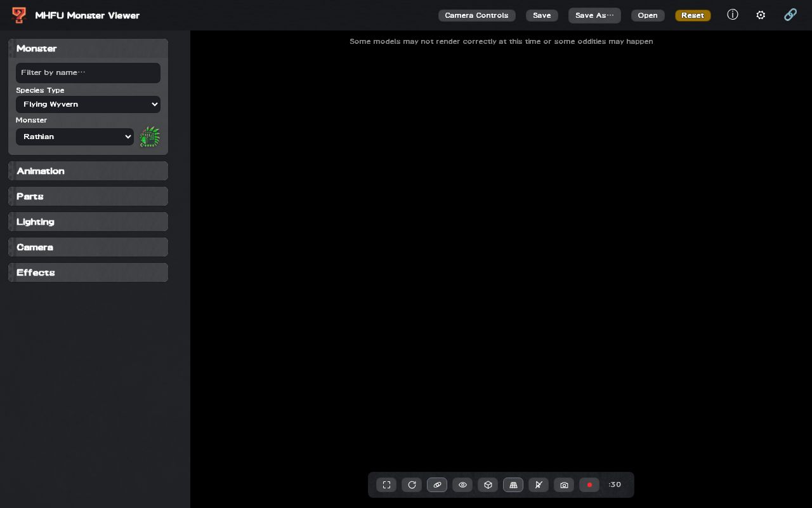Click the Open button
The width and height of the screenshot is (812, 508).
(x=648, y=15)
